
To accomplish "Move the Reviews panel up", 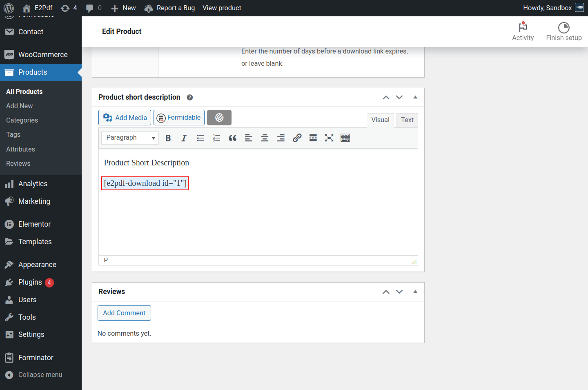I will pyautogui.click(x=386, y=292).
